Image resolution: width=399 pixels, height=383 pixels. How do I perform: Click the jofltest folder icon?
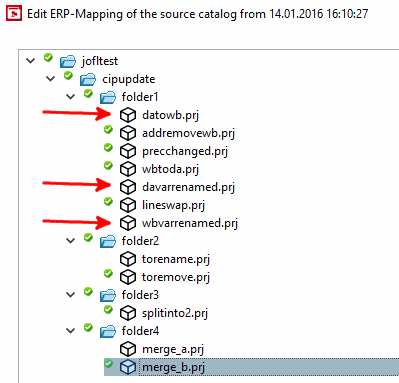(68, 61)
